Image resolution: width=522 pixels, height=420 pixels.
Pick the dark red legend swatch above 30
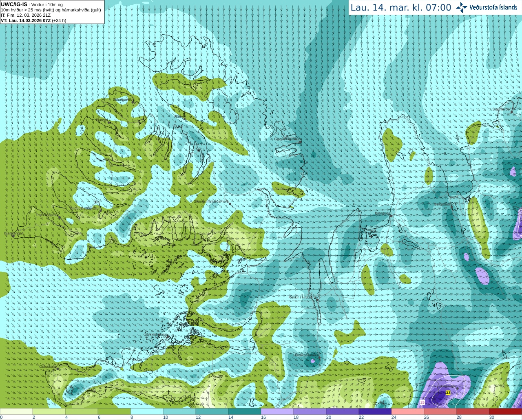coord(506,411)
